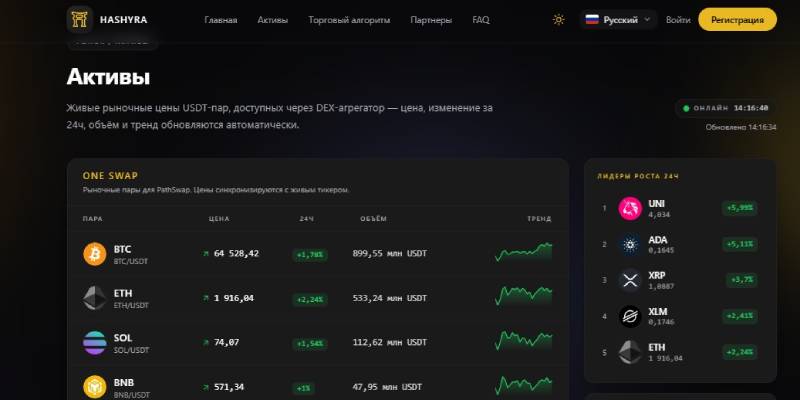Image resolution: width=800 pixels, height=400 pixels.
Task: Click the BNB +1% change badge
Action: [x=304, y=388]
